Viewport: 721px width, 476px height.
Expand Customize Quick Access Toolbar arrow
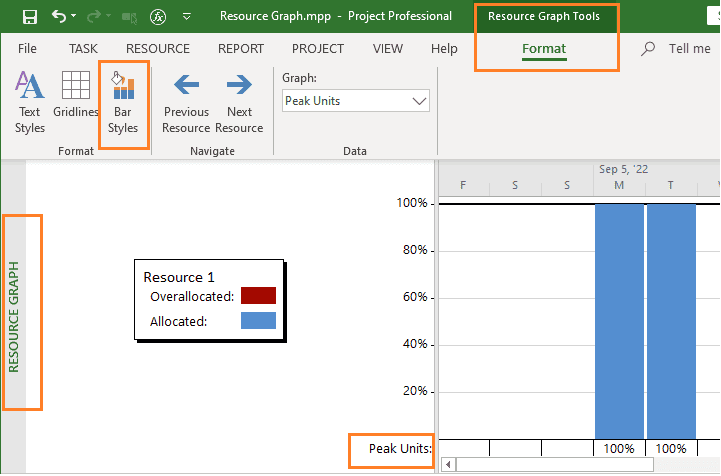(187, 17)
